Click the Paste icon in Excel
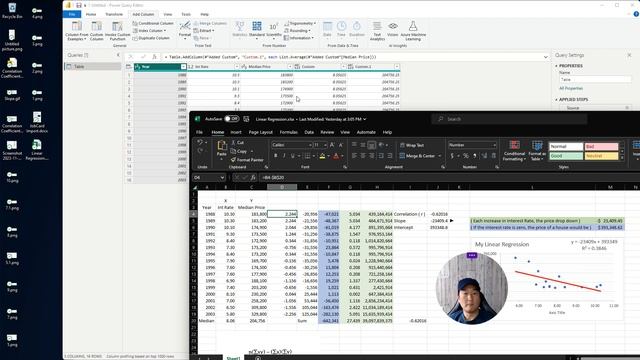The width and height of the screenshot is (640, 360). tap(222, 146)
